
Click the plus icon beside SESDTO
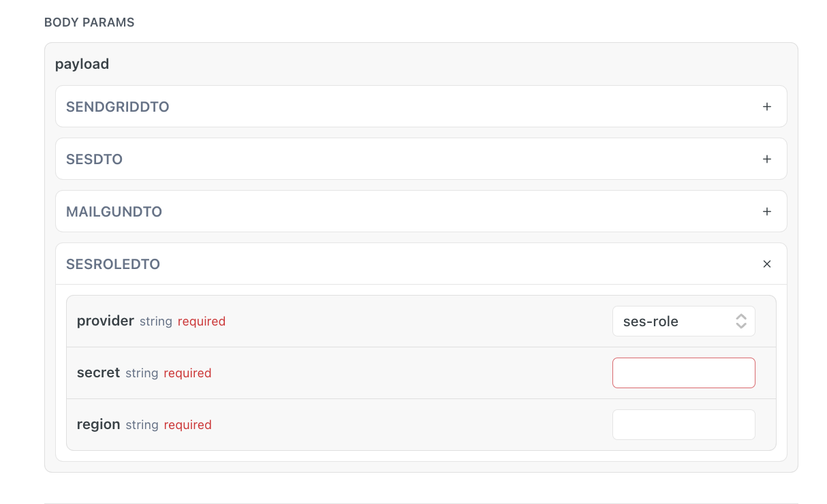click(x=767, y=159)
